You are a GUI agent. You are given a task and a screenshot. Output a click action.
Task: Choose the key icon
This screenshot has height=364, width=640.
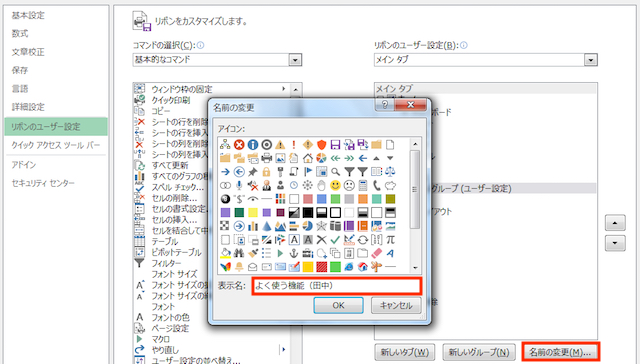(x=280, y=172)
